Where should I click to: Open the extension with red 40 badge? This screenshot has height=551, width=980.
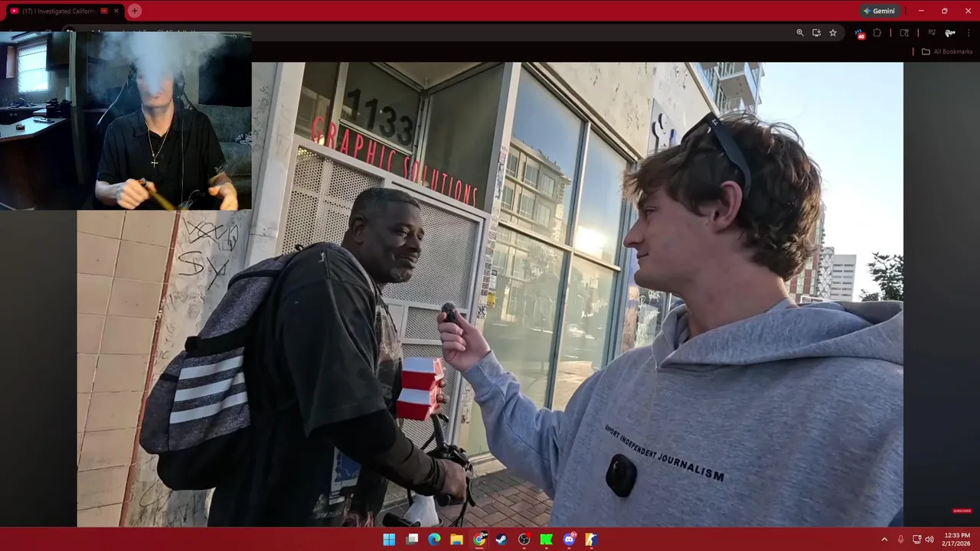tap(860, 34)
